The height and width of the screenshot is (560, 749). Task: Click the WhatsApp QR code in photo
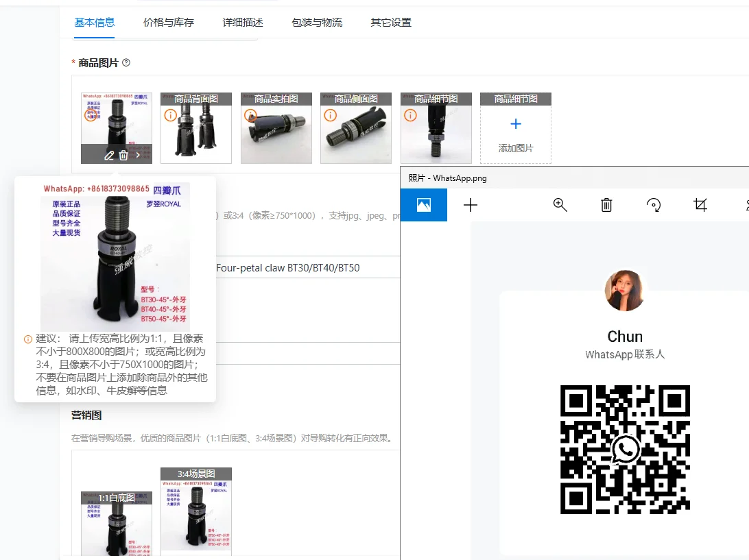(625, 449)
